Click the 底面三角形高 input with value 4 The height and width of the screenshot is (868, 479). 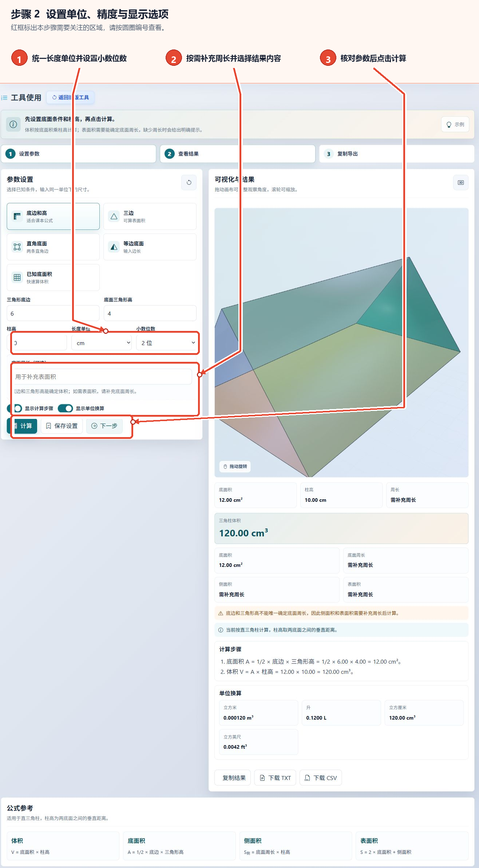[150, 313]
